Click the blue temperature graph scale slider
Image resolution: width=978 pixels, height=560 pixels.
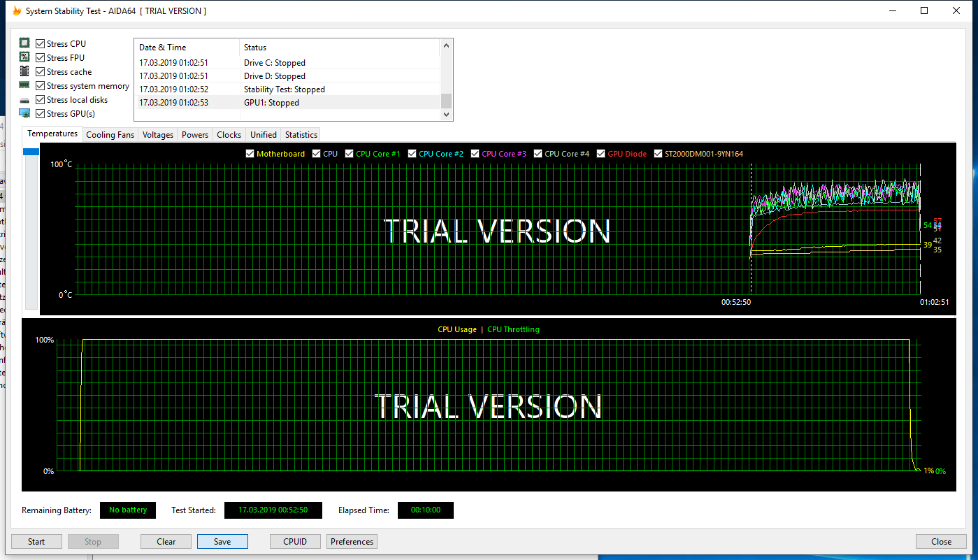pyautogui.click(x=31, y=152)
